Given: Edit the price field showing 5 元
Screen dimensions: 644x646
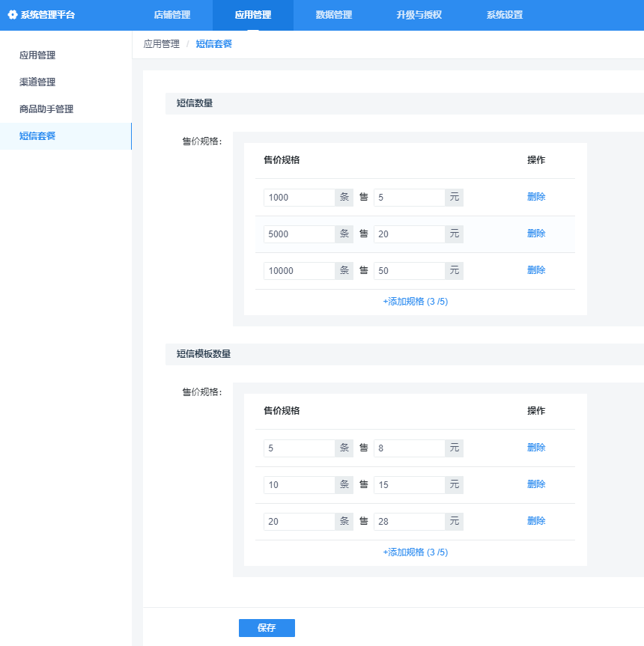Looking at the screenshot, I should (409, 198).
